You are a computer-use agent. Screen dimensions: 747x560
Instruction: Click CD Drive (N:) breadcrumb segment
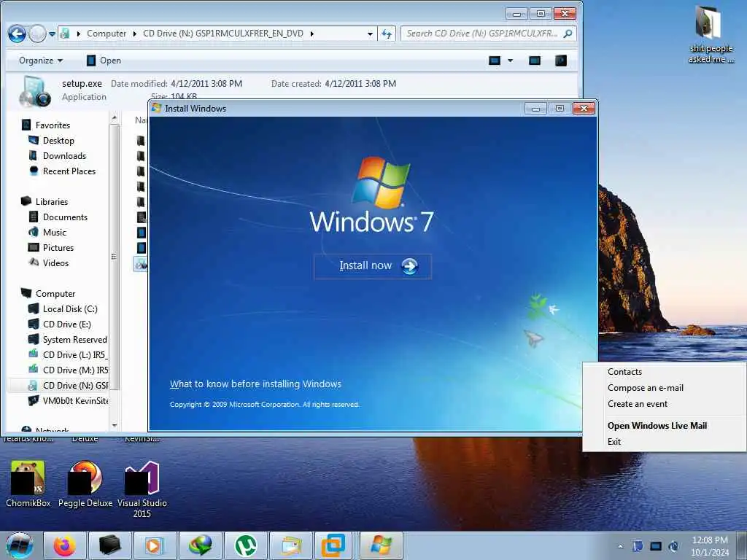[223, 34]
